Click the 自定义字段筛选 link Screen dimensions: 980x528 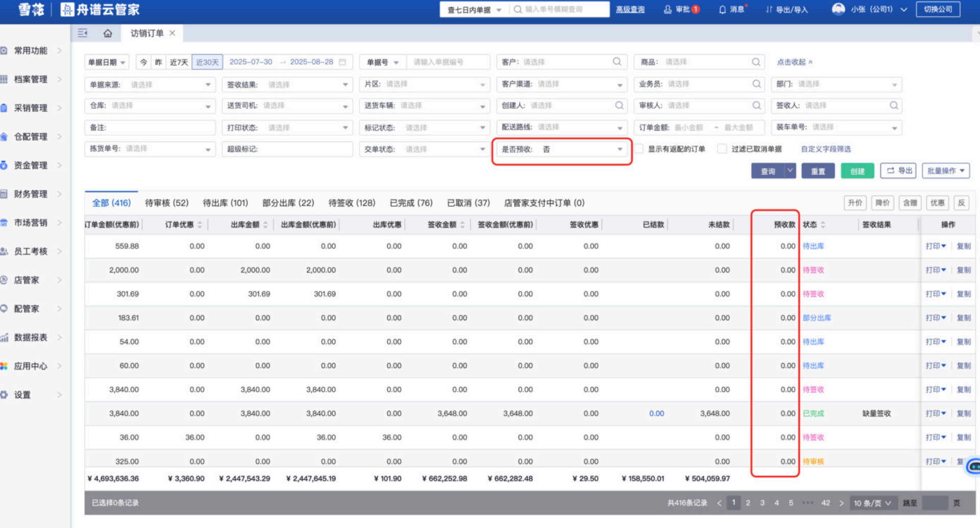pos(825,149)
